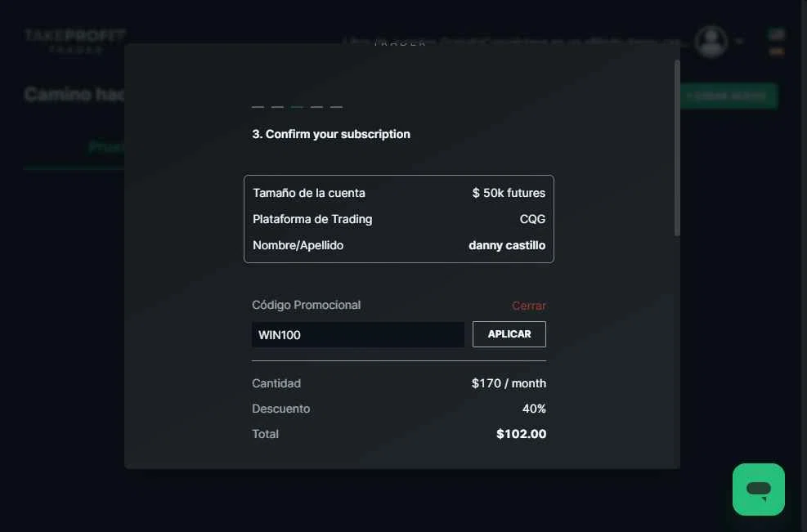Click the green button behind the modal
The width and height of the screenshot is (807, 532).
tap(728, 96)
